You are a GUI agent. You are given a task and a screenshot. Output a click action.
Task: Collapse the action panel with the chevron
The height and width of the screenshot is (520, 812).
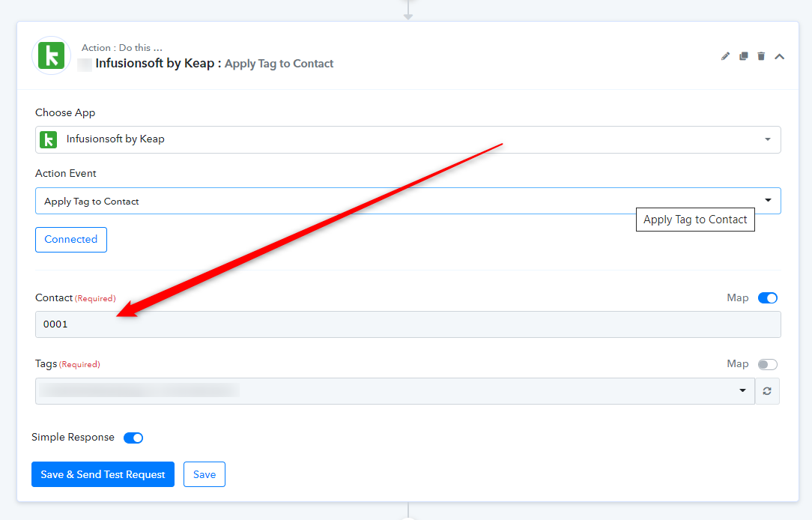(779, 56)
